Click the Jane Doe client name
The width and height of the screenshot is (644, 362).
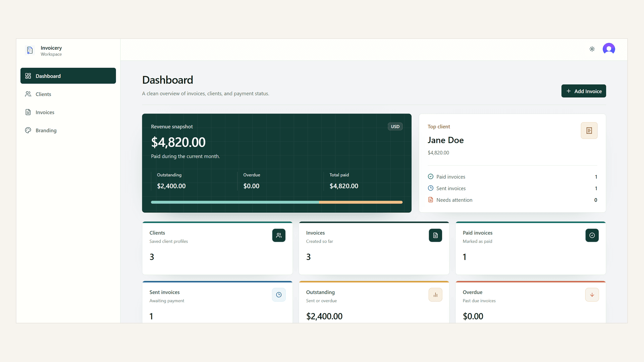tap(445, 140)
